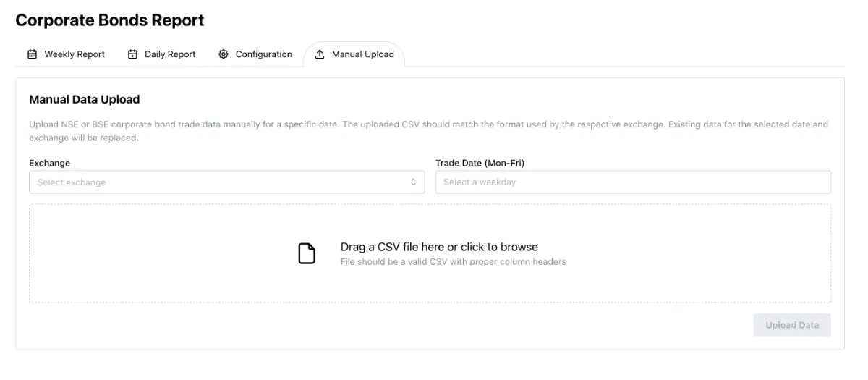Click the Exchange field label
The width and height of the screenshot is (868, 380).
(49, 163)
